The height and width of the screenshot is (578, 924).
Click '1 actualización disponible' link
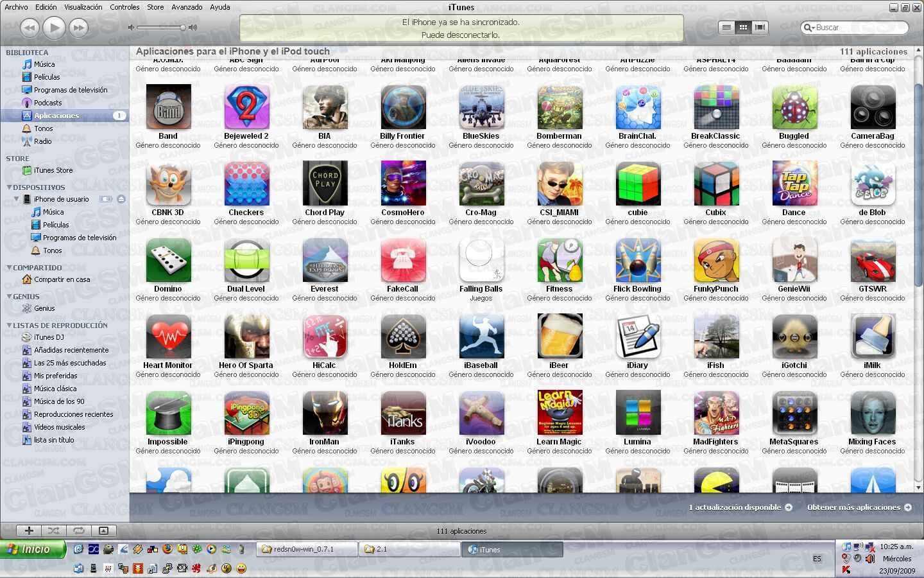pos(740,507)
